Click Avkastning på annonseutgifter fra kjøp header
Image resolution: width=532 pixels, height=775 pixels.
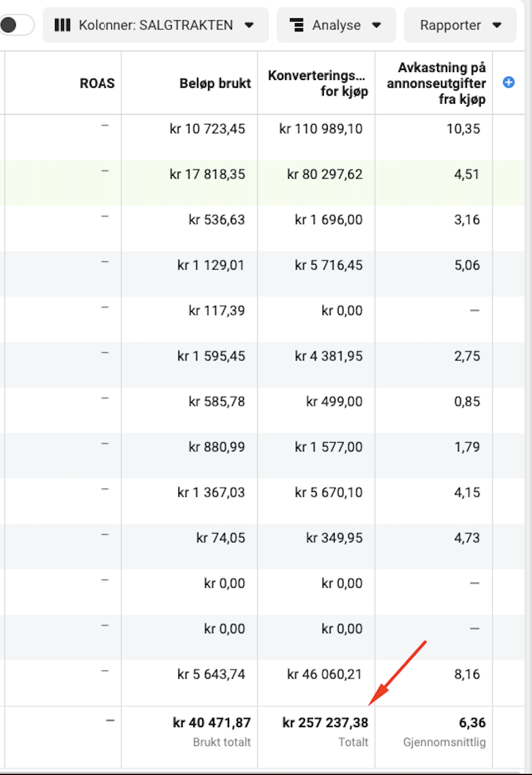point(436,83)
